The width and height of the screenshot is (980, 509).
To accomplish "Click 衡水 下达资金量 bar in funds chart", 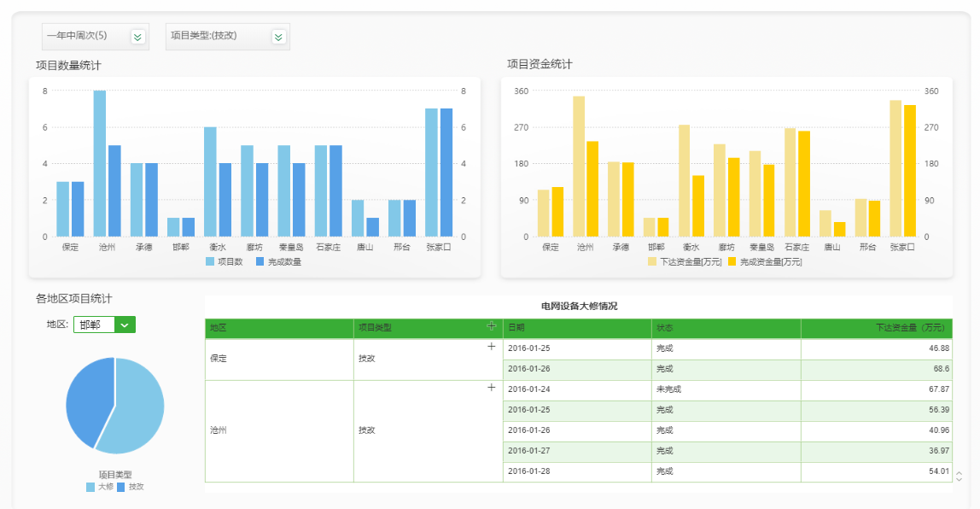I will point(685,181).
